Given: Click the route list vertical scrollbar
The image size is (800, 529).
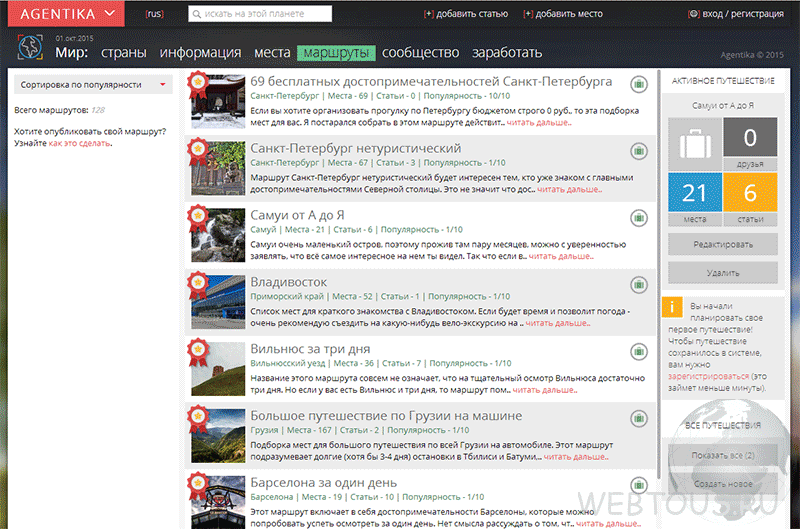Looking at the screenshot, I should 659,274.
